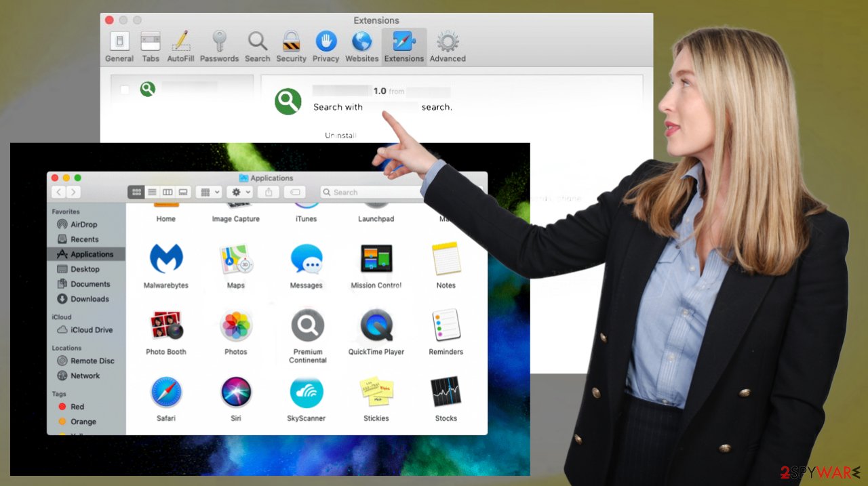
Task: Open the group-by dropdown in Finder
Action: (209, 193)
